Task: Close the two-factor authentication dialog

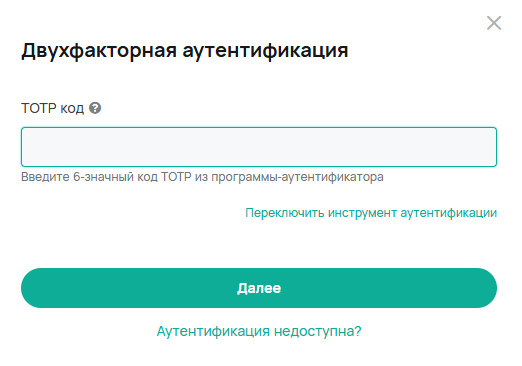Action: click(x=494, y=23)
